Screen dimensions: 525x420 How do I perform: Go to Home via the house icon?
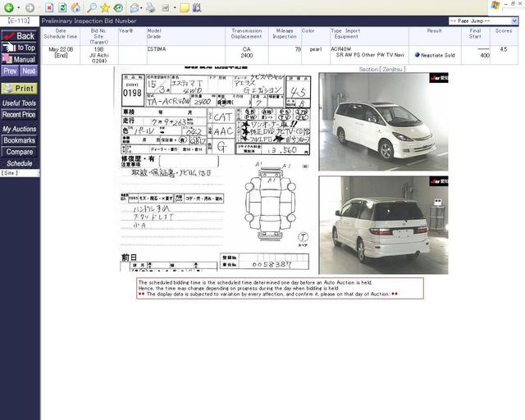75,7
